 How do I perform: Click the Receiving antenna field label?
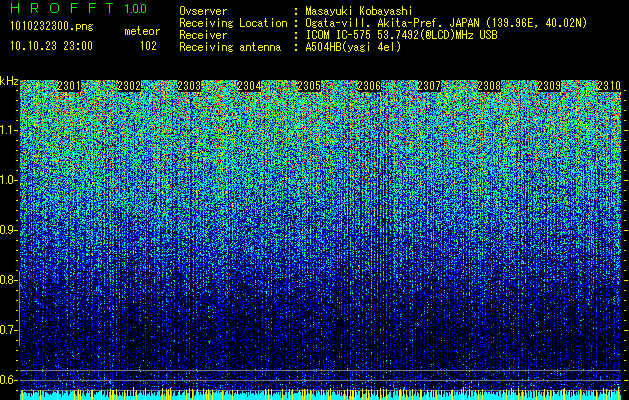(x=230, y=47)
